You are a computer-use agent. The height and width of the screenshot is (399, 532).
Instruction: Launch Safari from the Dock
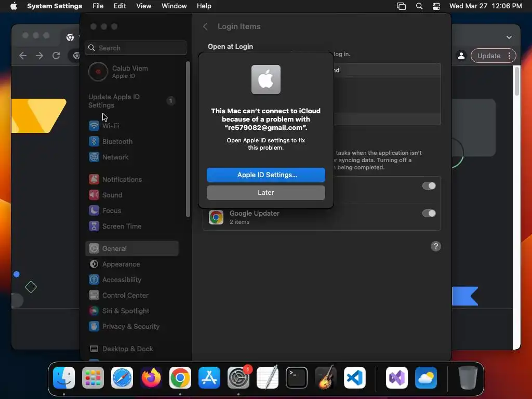[122, 378]
